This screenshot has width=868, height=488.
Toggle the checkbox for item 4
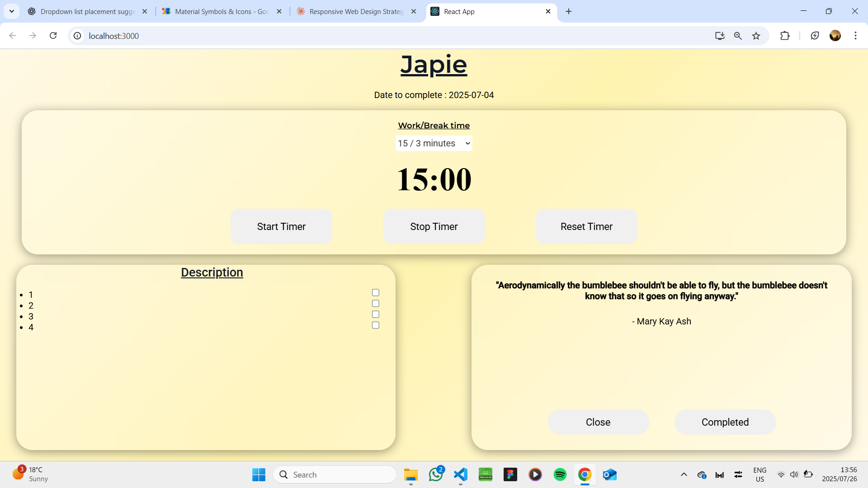[x=375, y=325]
